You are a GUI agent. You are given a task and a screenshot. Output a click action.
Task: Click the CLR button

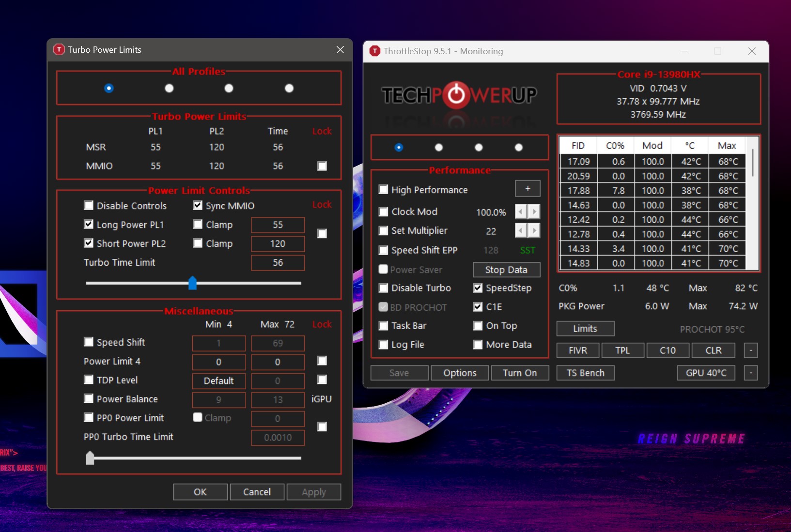[713, 350]
